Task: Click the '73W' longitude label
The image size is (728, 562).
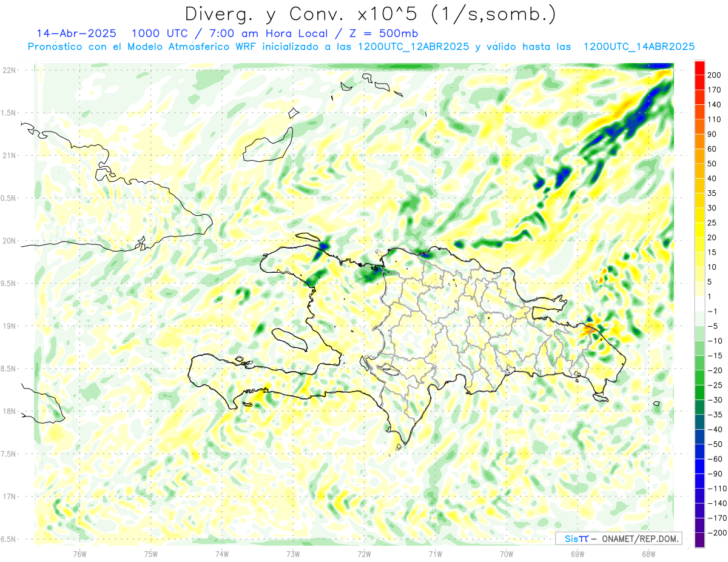Action: [292, 554]
